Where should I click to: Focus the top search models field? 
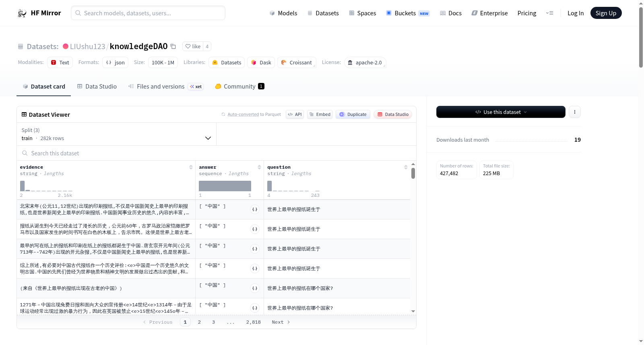148,13
